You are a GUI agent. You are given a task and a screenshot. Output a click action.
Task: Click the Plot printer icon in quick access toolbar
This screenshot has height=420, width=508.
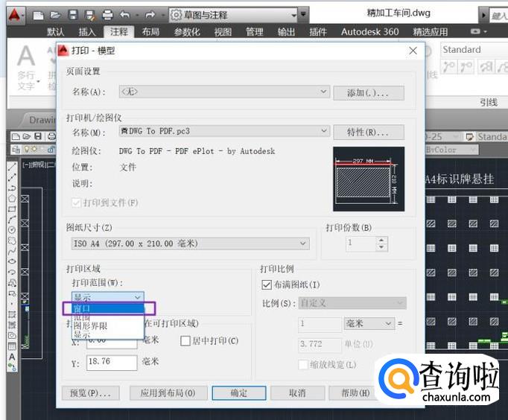[107, 15]
